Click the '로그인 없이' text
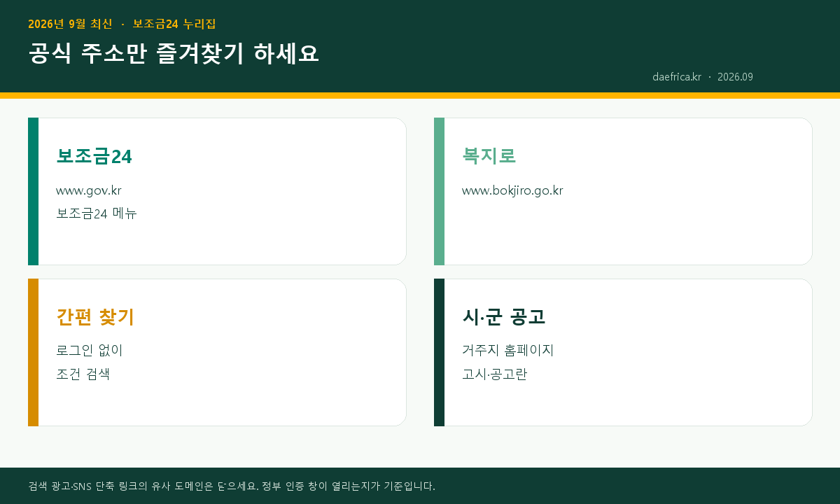Image resolution: width=840 pixels, height=504 pixels. click(90, 350)
